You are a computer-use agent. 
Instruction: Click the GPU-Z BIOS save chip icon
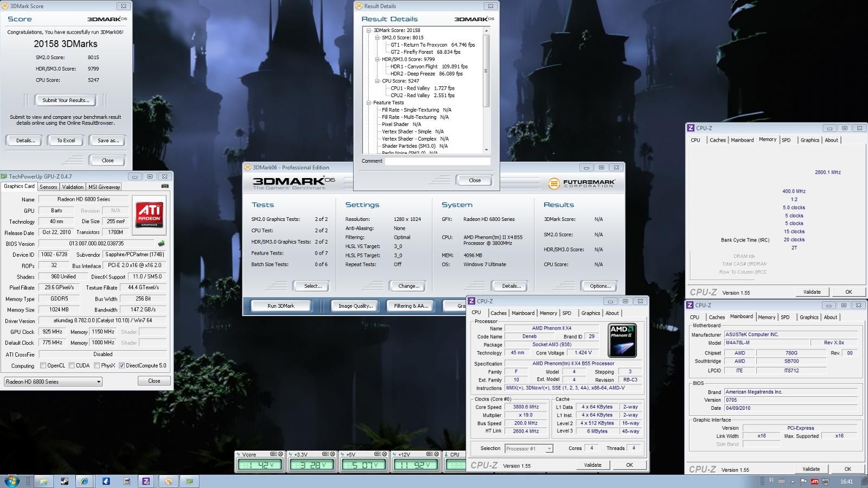(161, 243)
